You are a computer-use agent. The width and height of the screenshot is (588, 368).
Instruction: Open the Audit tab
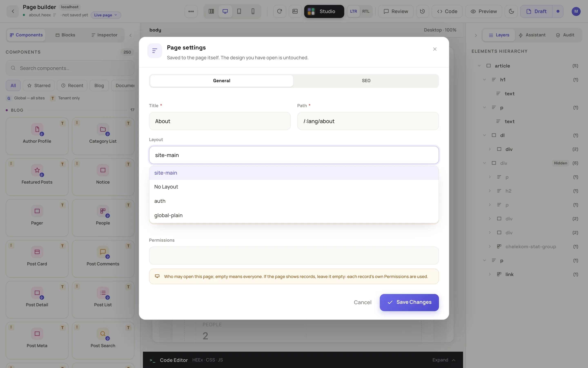pos(565,35)
